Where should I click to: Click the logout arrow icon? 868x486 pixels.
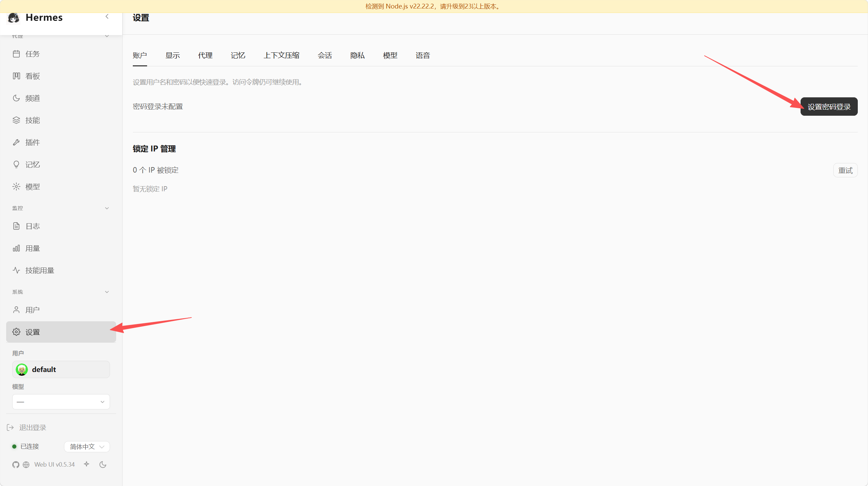click(x=10, y=427)
